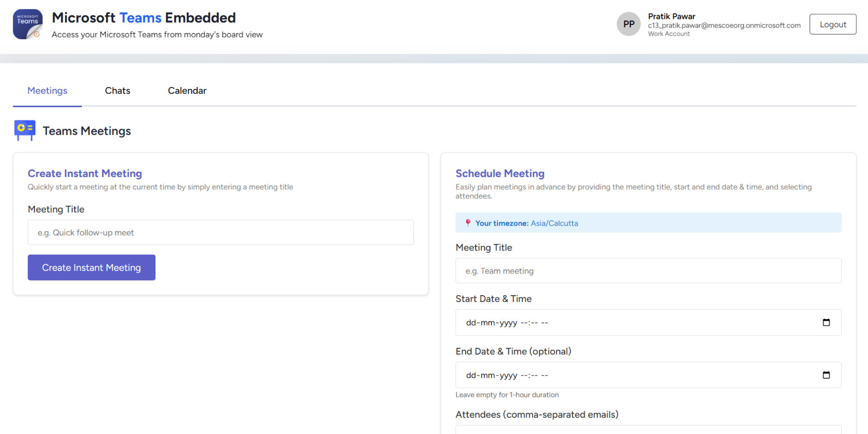The image size is (868, 434).
Task: Open Start Date & Time calendar picker
Action: click(x=826, y=322)
